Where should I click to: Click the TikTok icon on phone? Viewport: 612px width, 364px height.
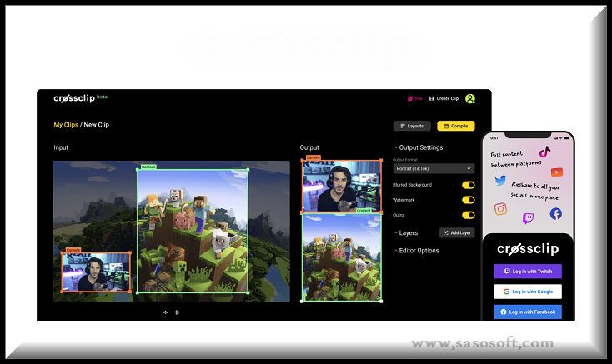[544, 152]
